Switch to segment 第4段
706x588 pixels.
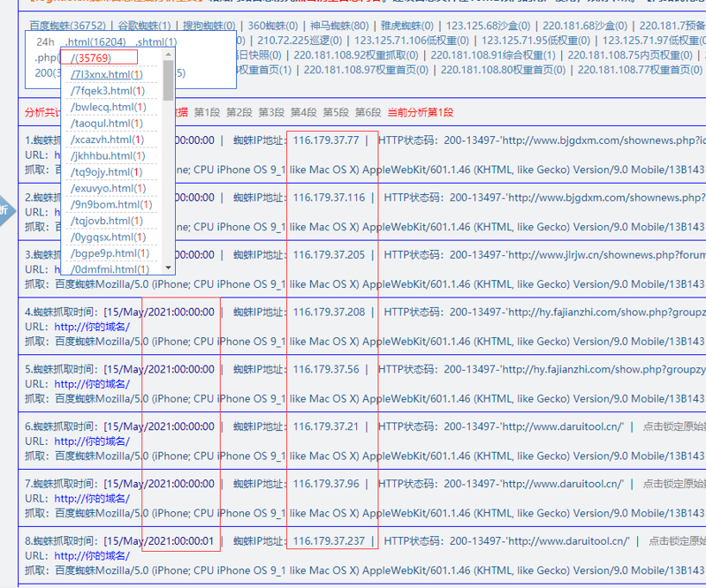303,112
